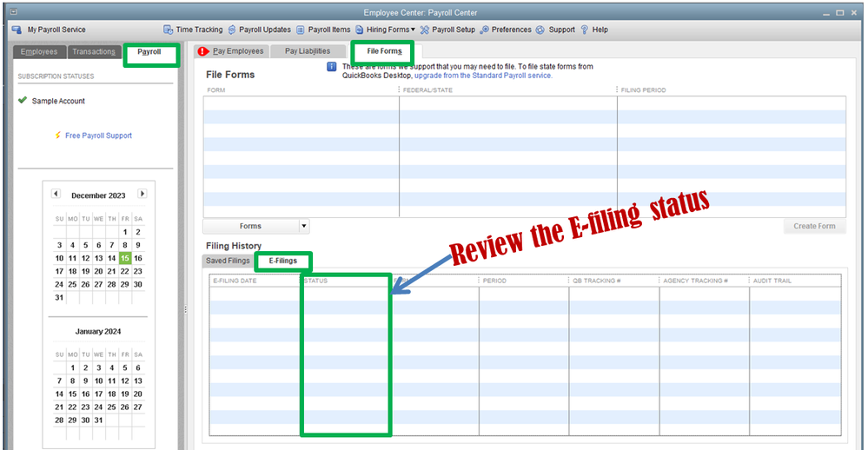This screenshot has height=450, width=868.
Task: Open Payroll Items list icon
Action: pos(300,30)
